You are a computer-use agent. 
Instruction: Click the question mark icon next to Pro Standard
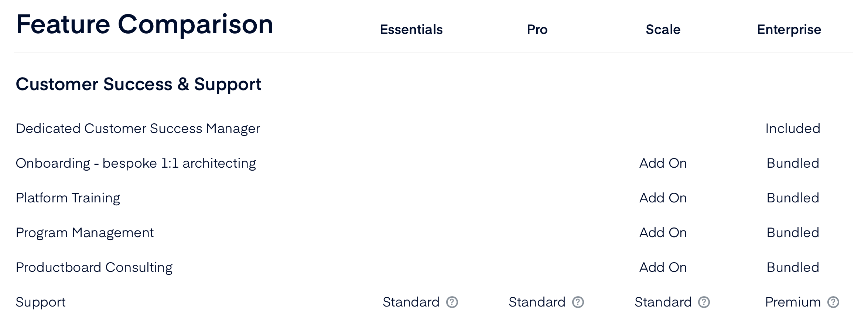click(577, 302)
